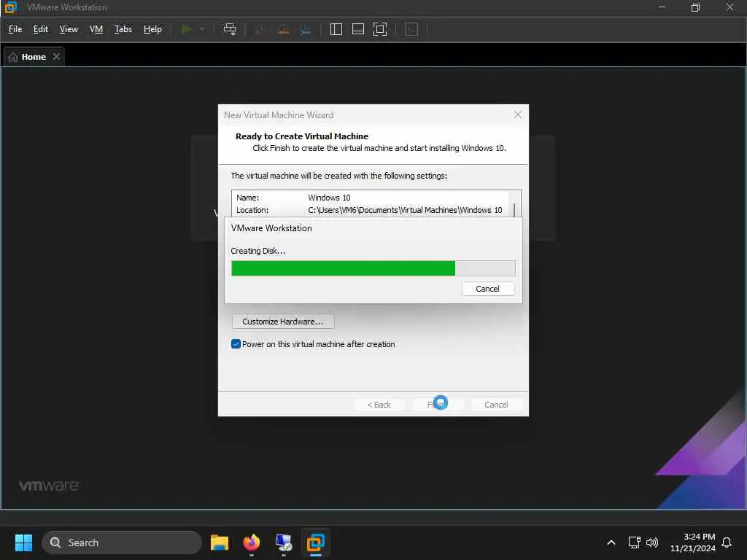Viewport: 747px width, 560px height.
Task: Click Customize Hardware button
Action: [x=283, y=322]
